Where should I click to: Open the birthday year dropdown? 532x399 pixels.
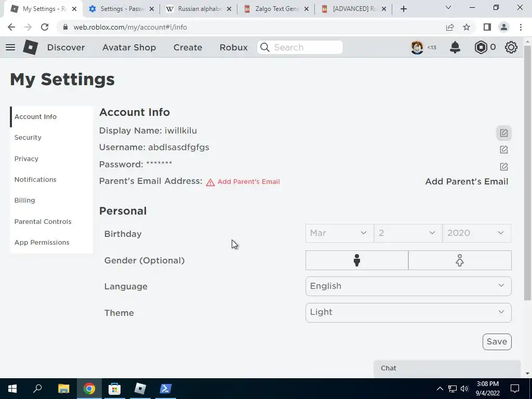(x=477, y=233)
